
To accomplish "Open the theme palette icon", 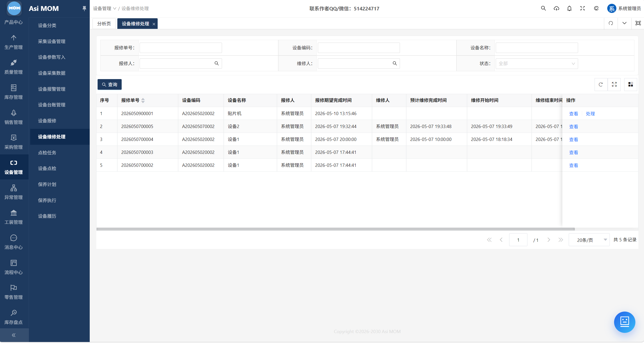I will [596, 8].
